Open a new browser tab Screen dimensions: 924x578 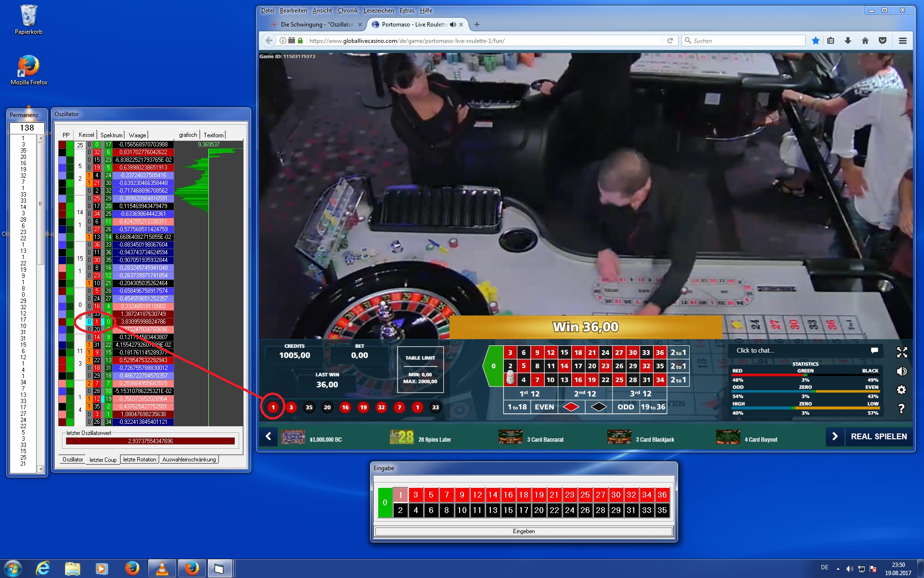(476, 25)
